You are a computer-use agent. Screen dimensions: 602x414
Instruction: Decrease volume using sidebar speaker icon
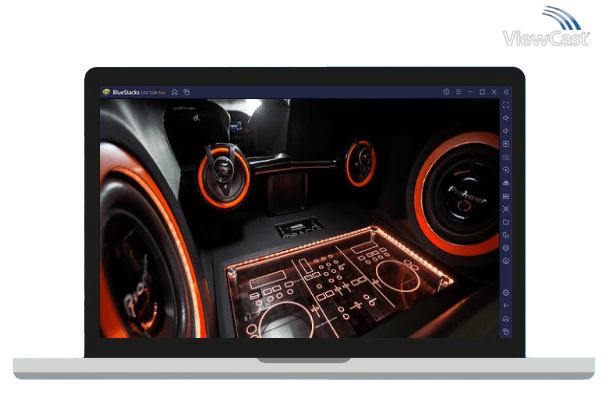tap(506, 131)
